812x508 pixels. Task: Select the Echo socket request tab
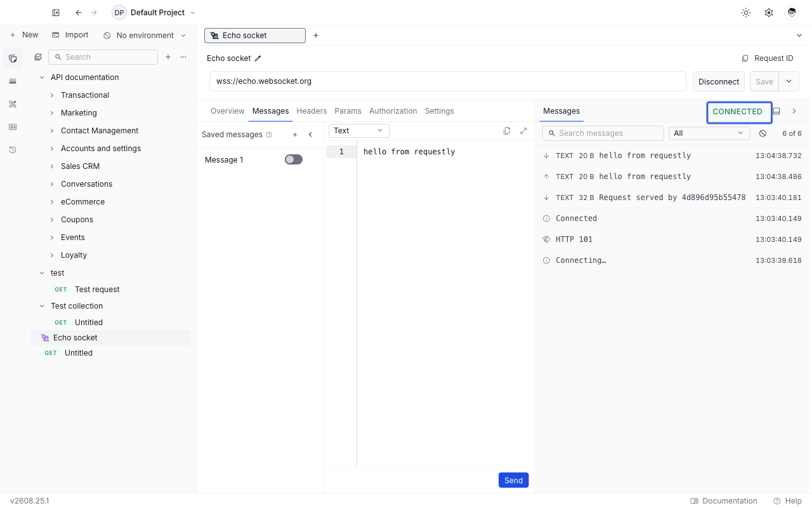pyautogui.click(x=255, y=36)
